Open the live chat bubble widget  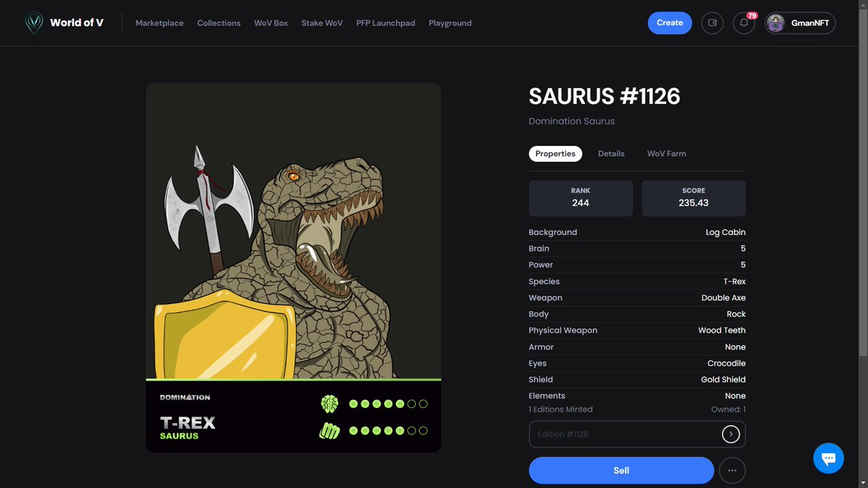[828, 458]
